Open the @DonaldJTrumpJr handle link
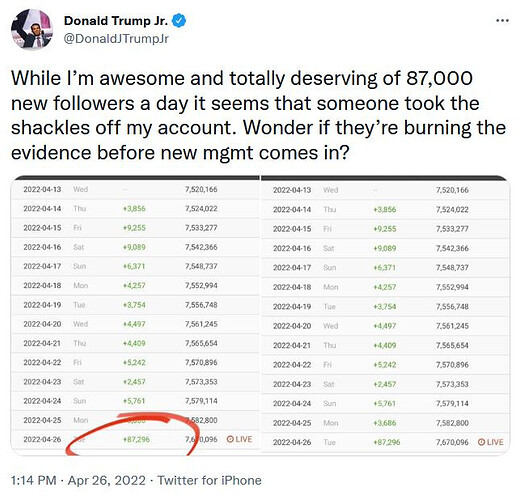This screenshot has height=500, width=525. 116,39
